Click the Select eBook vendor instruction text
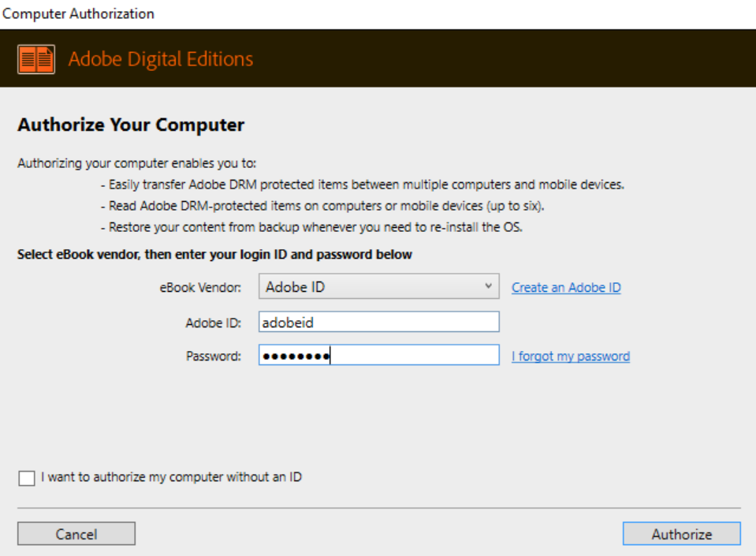 click(x=214, y=254)
